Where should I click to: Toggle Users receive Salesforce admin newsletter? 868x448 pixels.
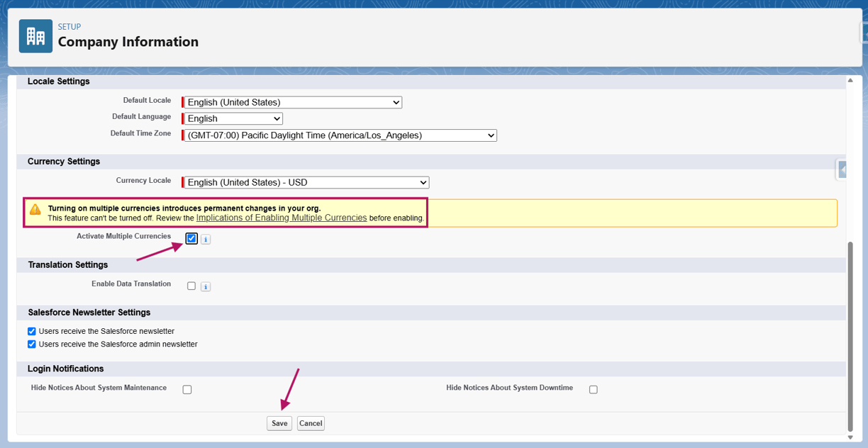[x=32, y=345]
